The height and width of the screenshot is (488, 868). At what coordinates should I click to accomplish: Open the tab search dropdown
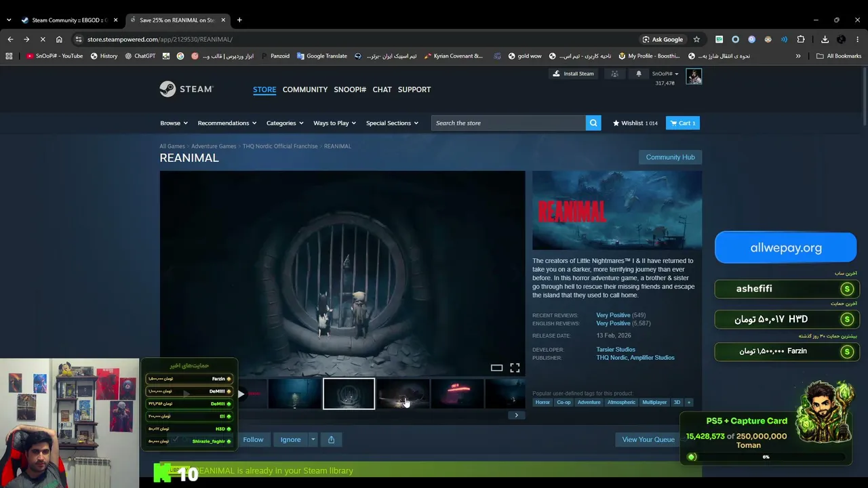[9, 20]
